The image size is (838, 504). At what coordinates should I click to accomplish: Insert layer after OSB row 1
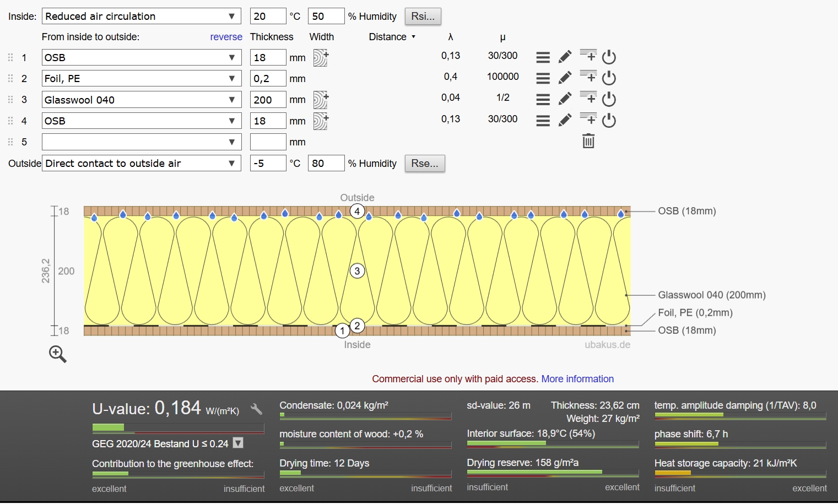pos(588,55)
